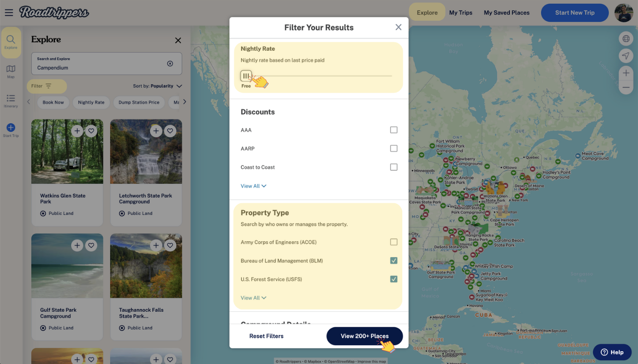Expand View All under Discounts
The width and height of the screenshot is (638, 364).
(253, 186)
